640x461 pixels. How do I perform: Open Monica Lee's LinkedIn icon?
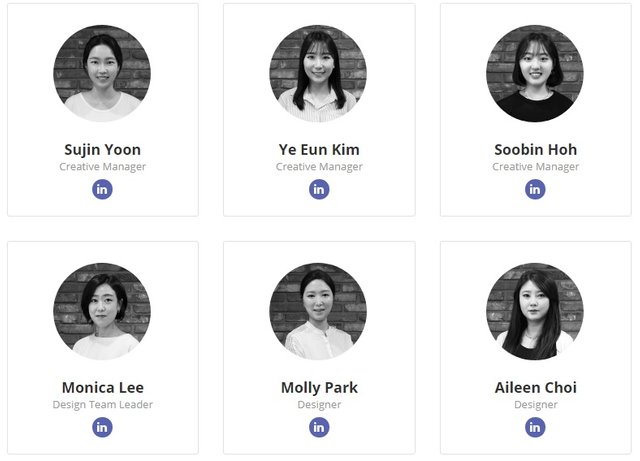[x=102, y=427]
